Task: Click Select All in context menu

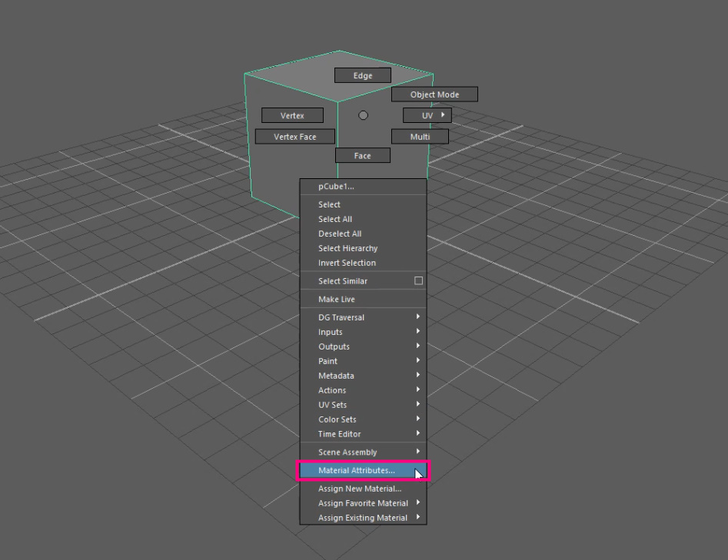Action: pos(363,219)
